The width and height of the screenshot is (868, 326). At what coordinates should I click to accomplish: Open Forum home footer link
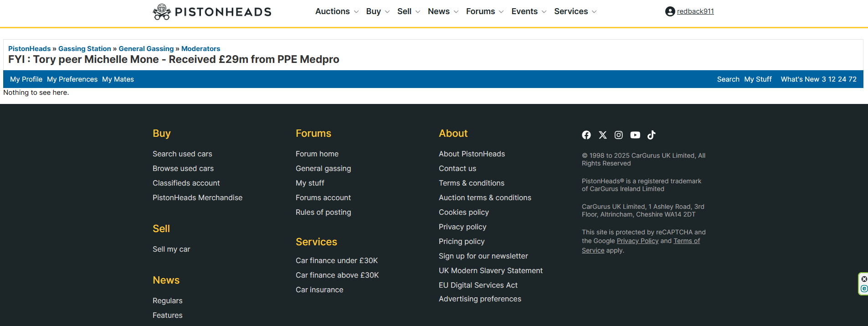[317, 154]
